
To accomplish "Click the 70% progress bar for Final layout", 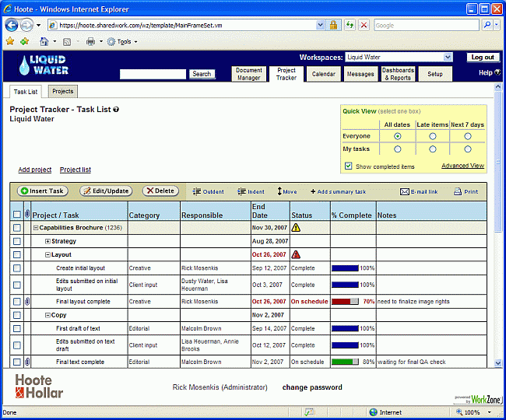I will point(345,301).
